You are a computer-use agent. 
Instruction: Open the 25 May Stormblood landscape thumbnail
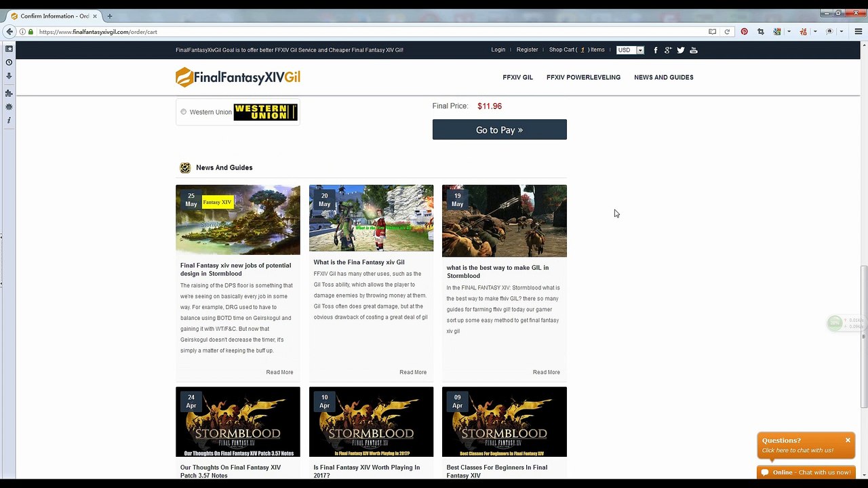point(238,220)
